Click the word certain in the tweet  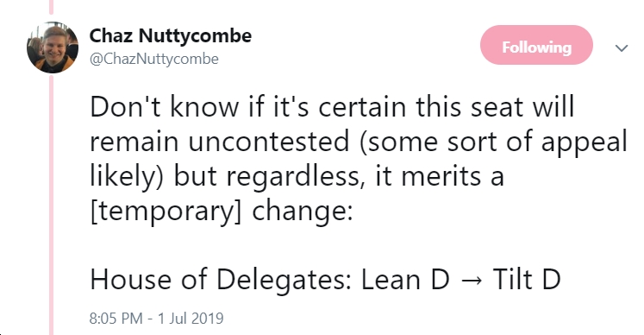[363, 107]
